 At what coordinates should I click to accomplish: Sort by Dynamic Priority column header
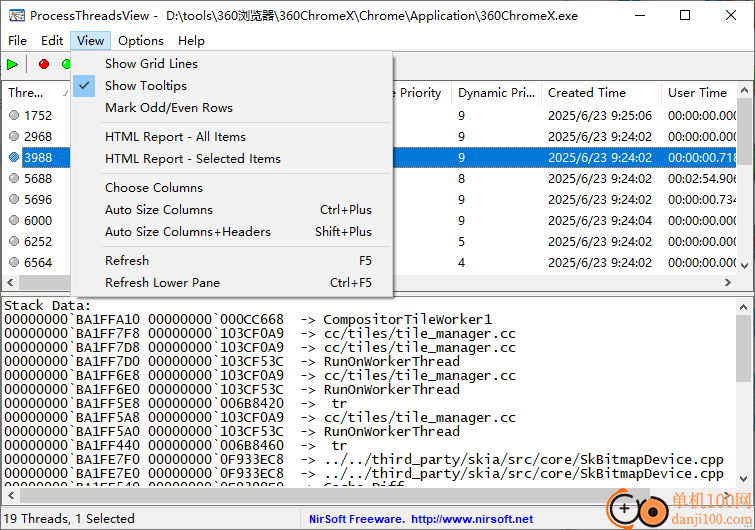[x=496, y=93]
